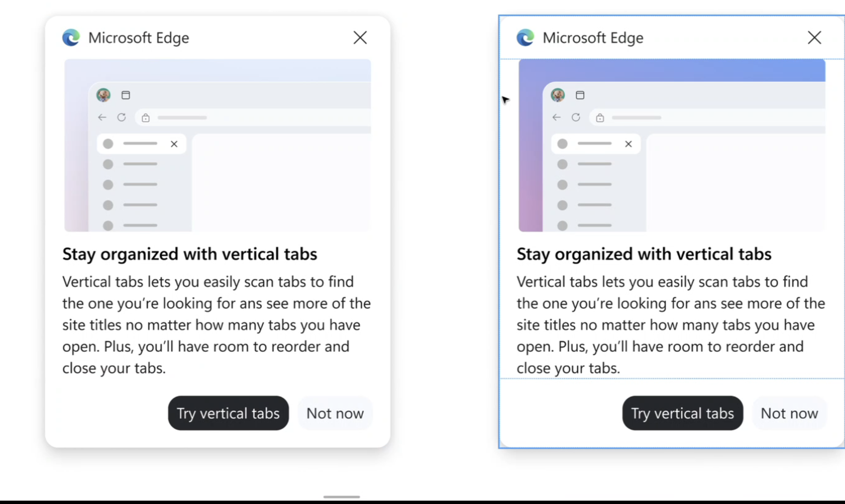This screenshot has height=504, width=845.
Task: Click tab actions icon in left illustration
Action: 126,95
